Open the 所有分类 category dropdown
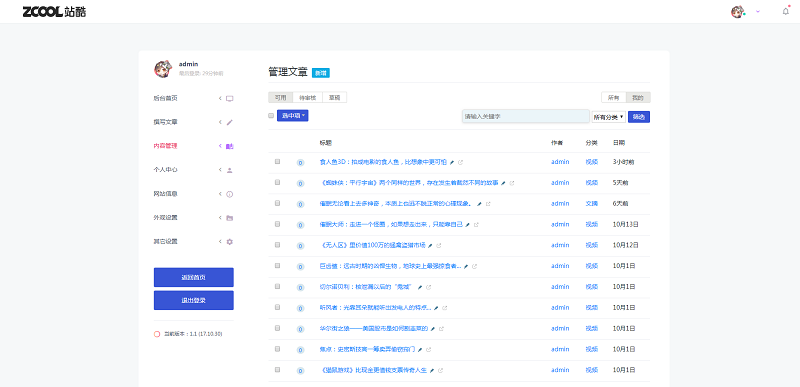800x387 pixels. point(609,117)
